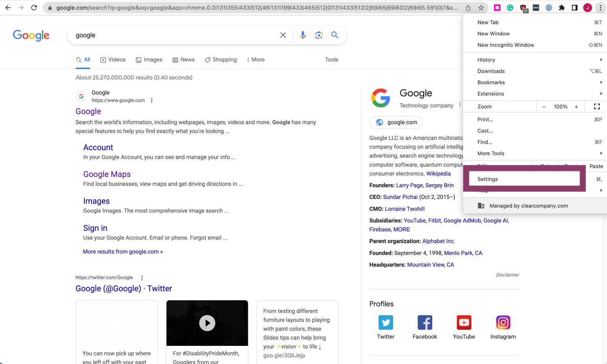Toggle the browser side panel icon
The image size is (607, 364).
tap(575, 8)
